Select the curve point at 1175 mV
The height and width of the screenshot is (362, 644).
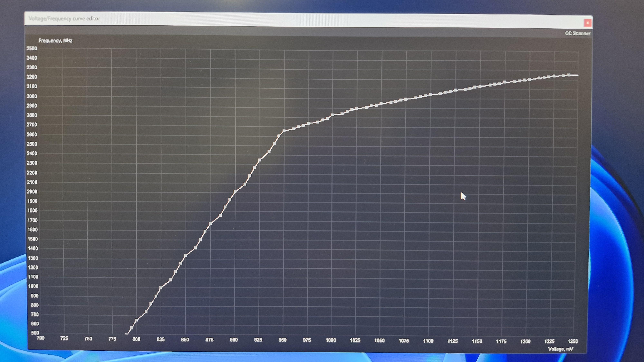[505, 82]
